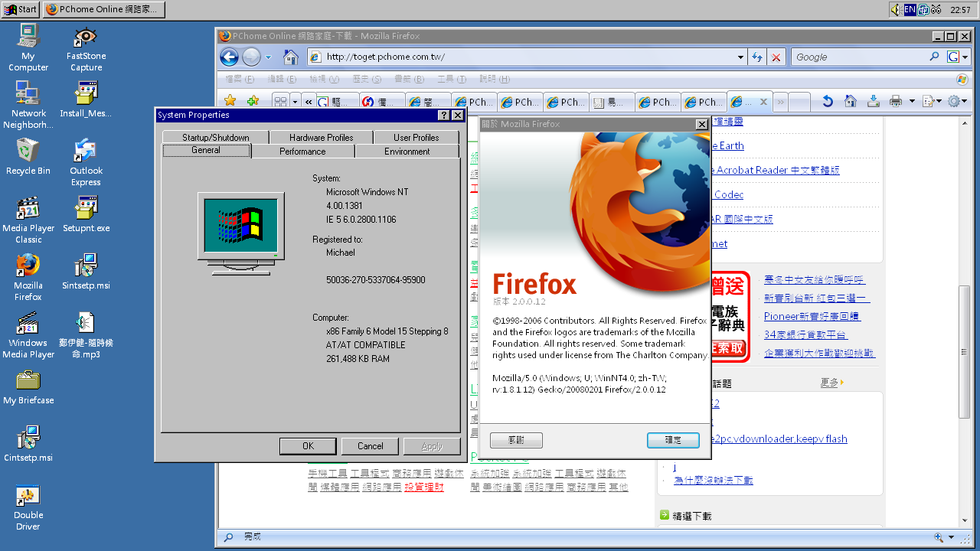
Task: Click the web page vertical scrollbar
Action: pos(964,352)
